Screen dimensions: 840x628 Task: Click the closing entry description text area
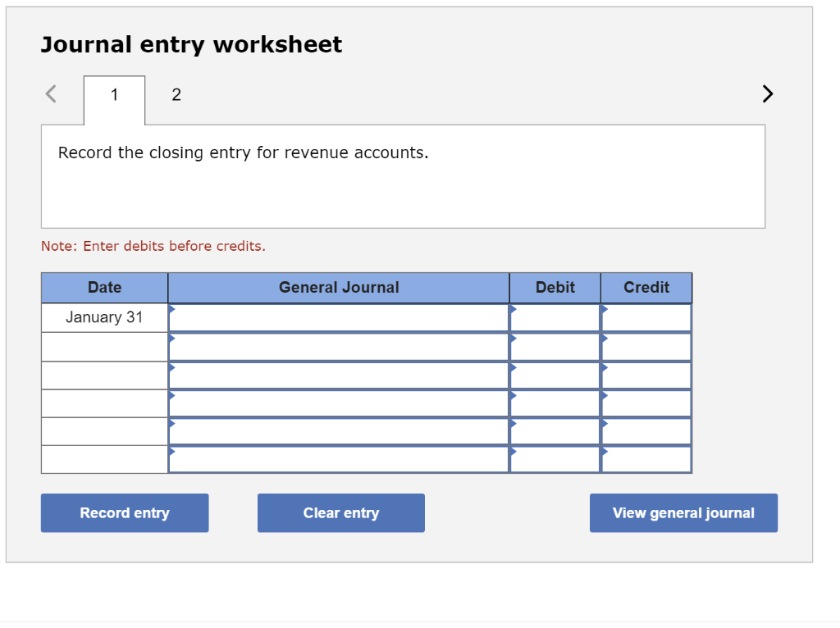(403, 175)
